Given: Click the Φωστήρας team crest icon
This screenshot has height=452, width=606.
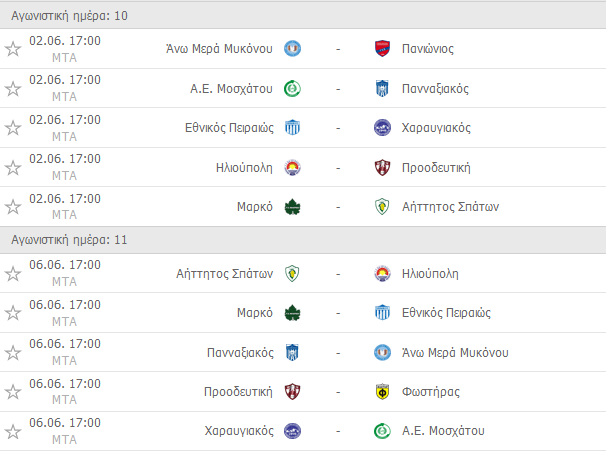Looking at the screenshot, I should [x=382, y=391].
